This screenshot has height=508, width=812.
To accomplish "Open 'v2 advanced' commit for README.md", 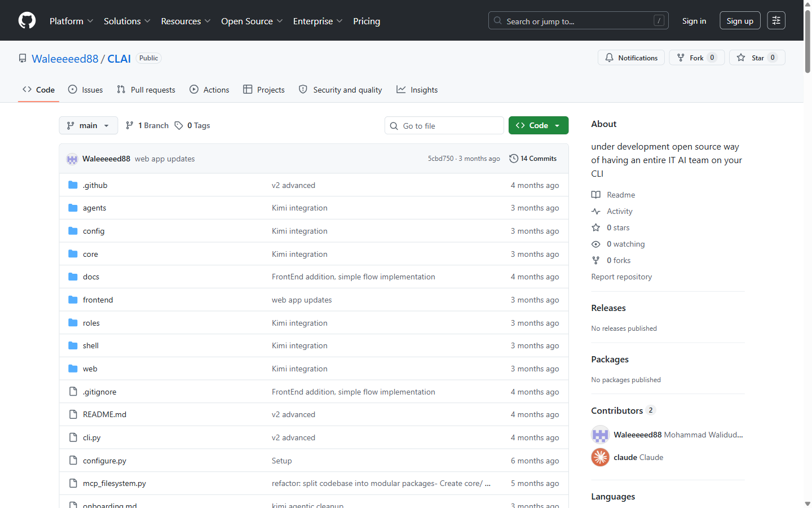I will [x=293, y=415].
